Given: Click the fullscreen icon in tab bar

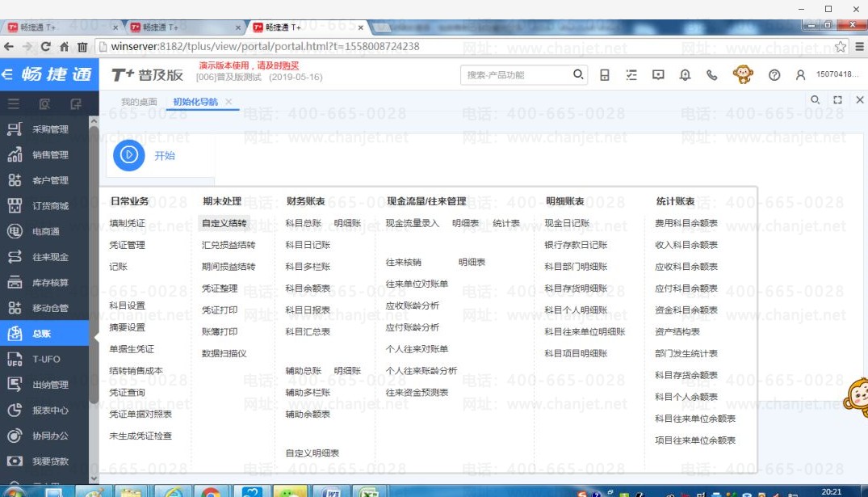Looking at the screenshot, I should click(837, 99).
